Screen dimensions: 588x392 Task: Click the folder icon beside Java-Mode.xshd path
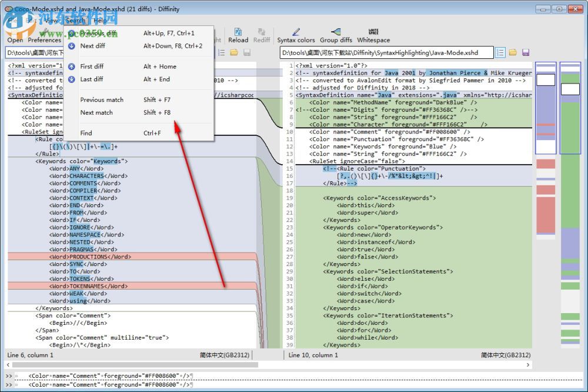click(513, 53)
